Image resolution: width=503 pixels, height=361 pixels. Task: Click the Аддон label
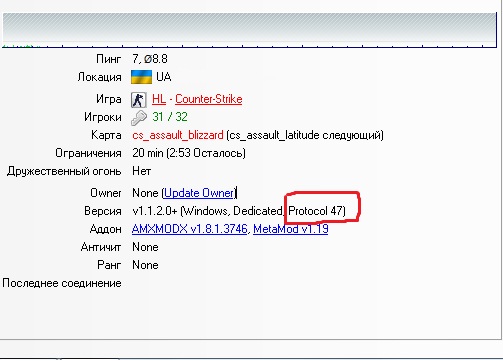click(x=106, y=229)
